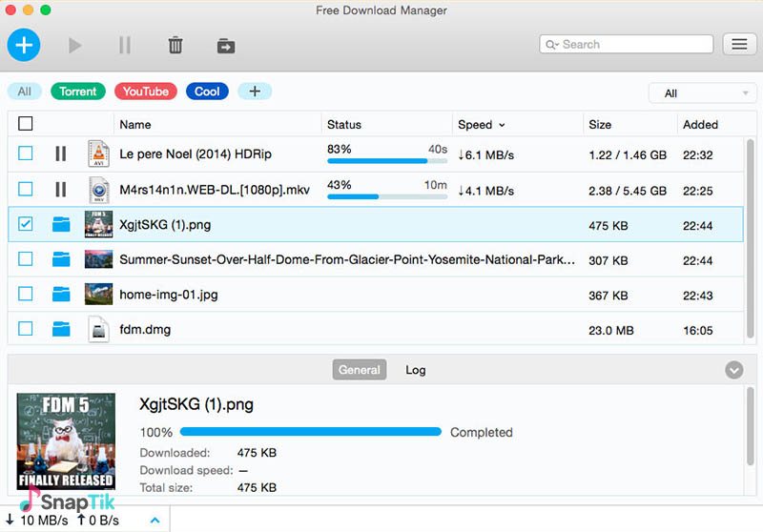Open the All filter dropdown
763x532 pixels.
click(x=702, y=93)
